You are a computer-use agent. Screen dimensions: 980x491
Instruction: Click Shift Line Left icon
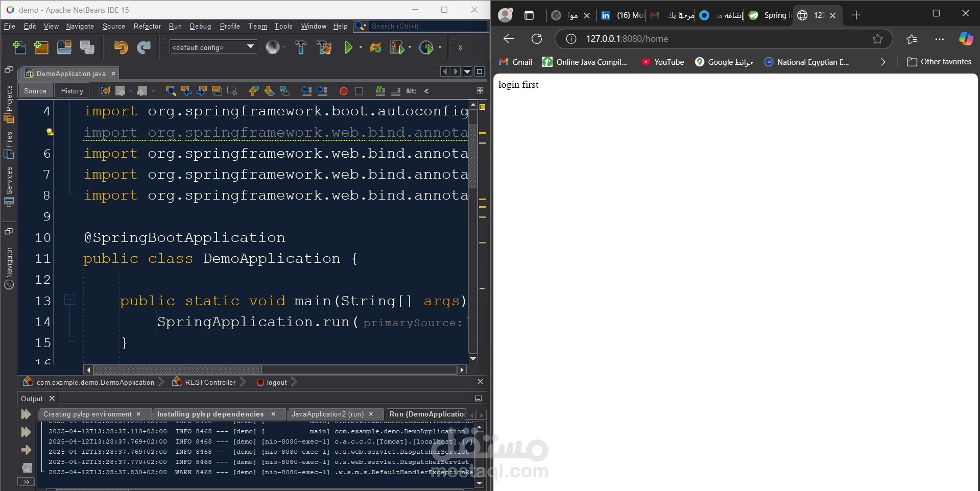pos(306,91)
